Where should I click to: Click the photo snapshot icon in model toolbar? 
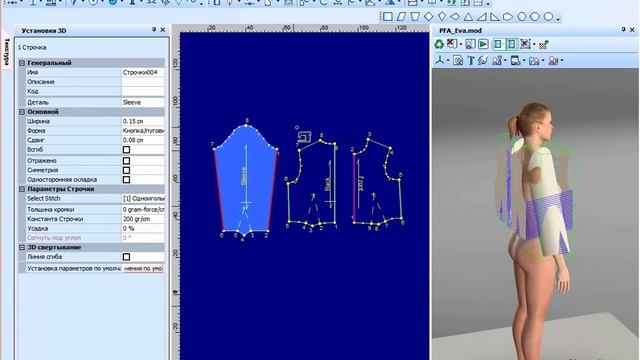[x=534, y=61]
